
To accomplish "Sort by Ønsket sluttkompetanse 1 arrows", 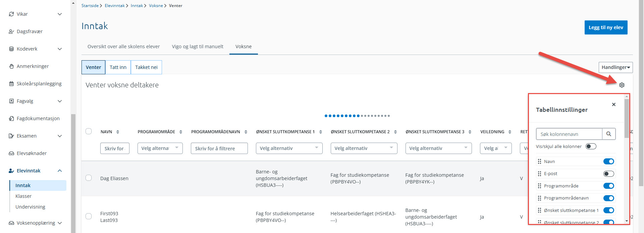I will click(x=321, y=132).
